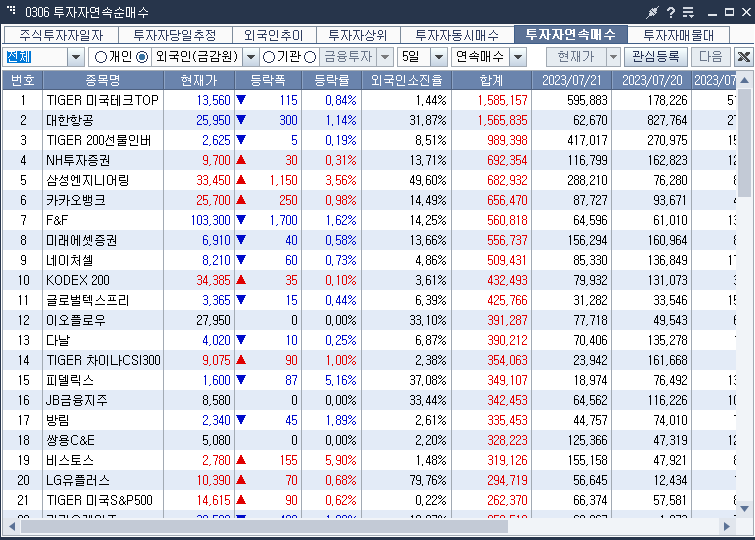This screenshot has height=540, width=755.
Task: Select the 글로벌텍스프리 stock name
Action: pos(88,300)
